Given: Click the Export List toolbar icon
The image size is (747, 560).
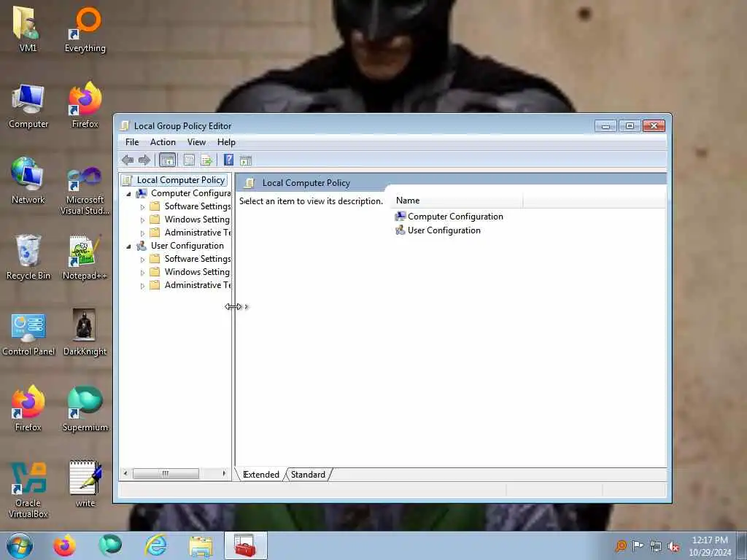Looking at the screenshot, I should click(x=206, y=160).
